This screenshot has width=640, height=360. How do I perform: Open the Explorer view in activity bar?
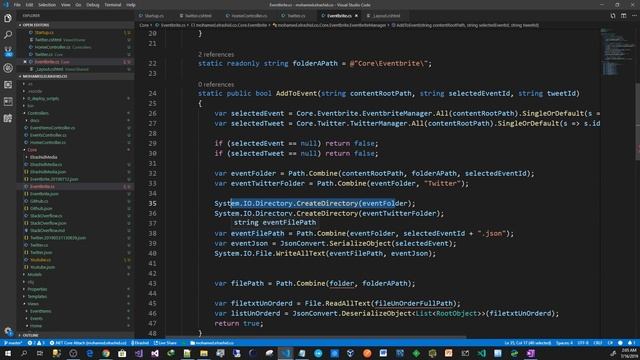click(x=8, y=18)
